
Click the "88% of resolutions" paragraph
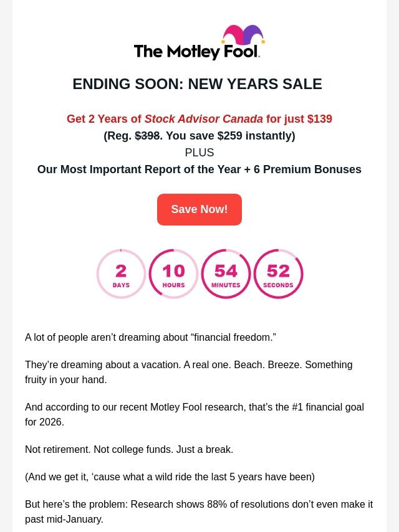pos(198,511)
